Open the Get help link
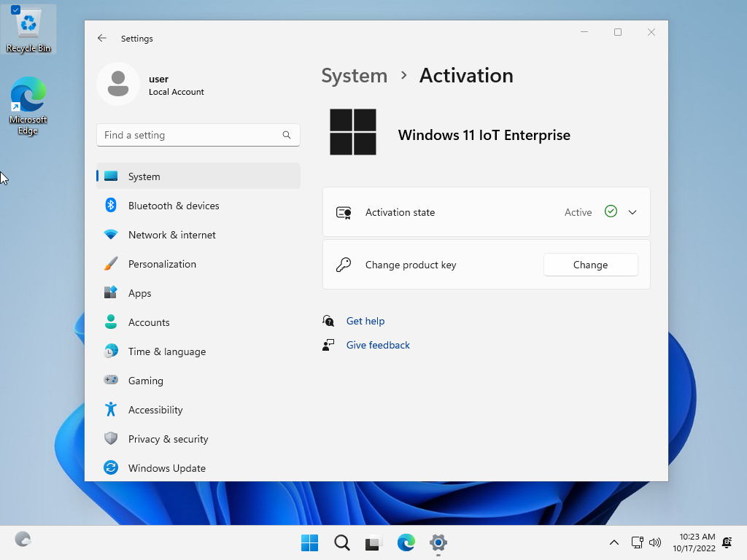747x560 pixels. coord(365,321)
